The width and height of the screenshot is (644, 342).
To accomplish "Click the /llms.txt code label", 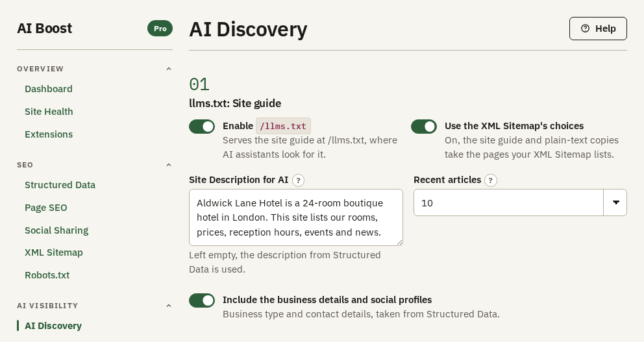I will coord(284,126).
